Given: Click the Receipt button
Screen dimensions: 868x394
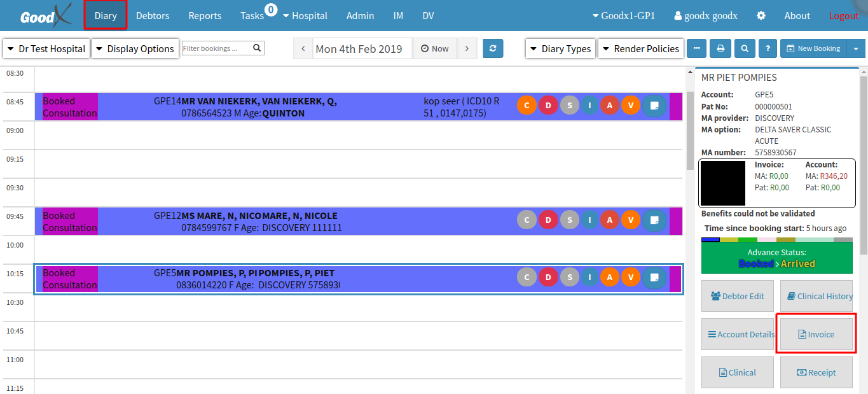Looking at the screenshot, I should click(x=816, y=372).
